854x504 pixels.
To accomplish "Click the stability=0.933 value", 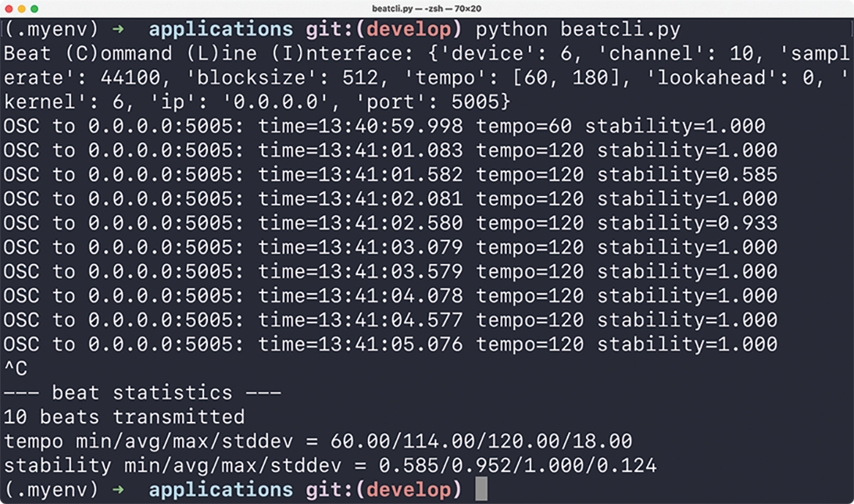I will [688, 223].
